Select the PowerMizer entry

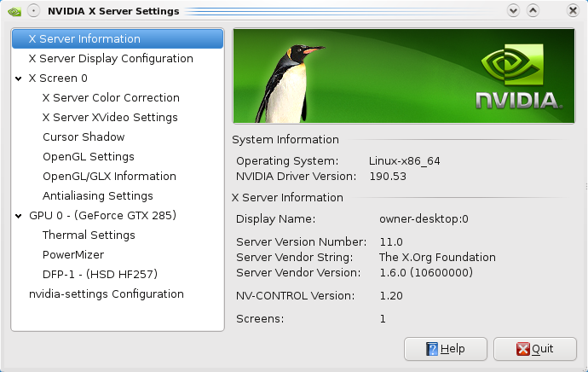point(73,255)
